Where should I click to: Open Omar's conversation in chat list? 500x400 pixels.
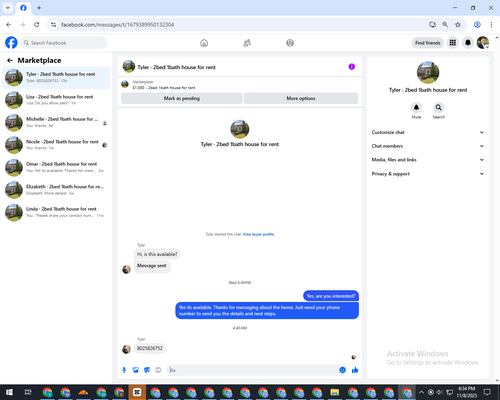click(x=56, y=167)
